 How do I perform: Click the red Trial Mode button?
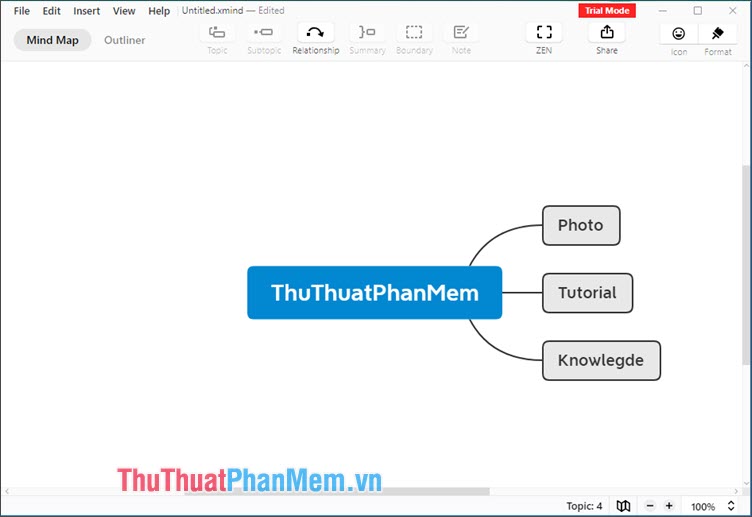pos(607,11)
